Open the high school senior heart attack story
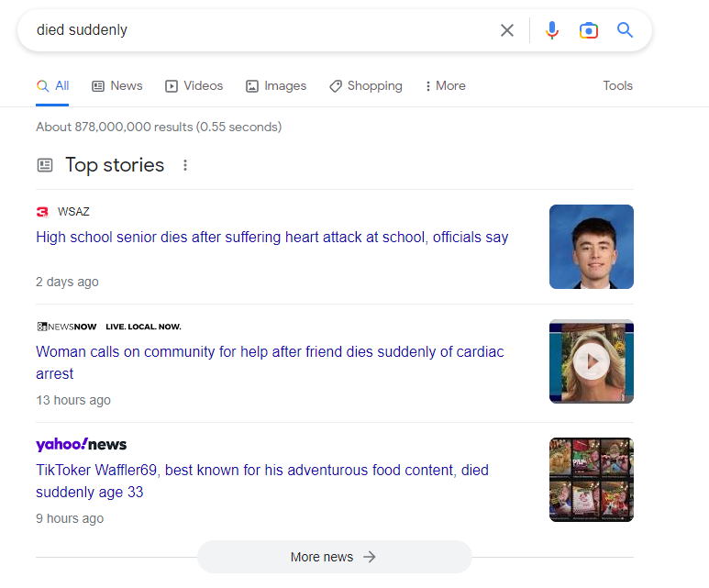Screen dimensions: 709x588 (272, 237)
